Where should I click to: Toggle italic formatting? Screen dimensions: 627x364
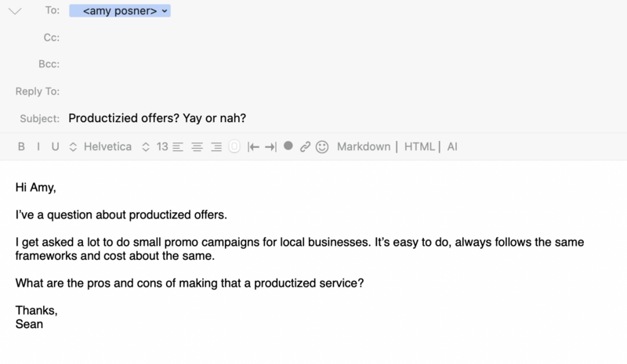38,146
